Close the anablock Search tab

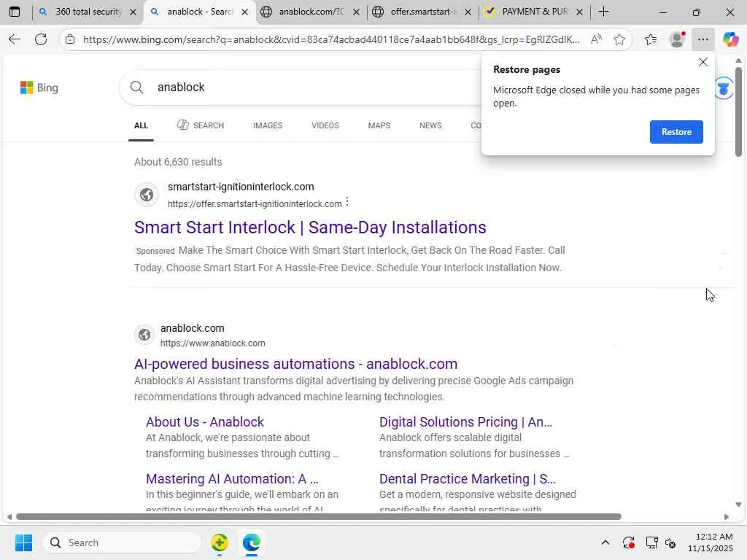[245, 12]
